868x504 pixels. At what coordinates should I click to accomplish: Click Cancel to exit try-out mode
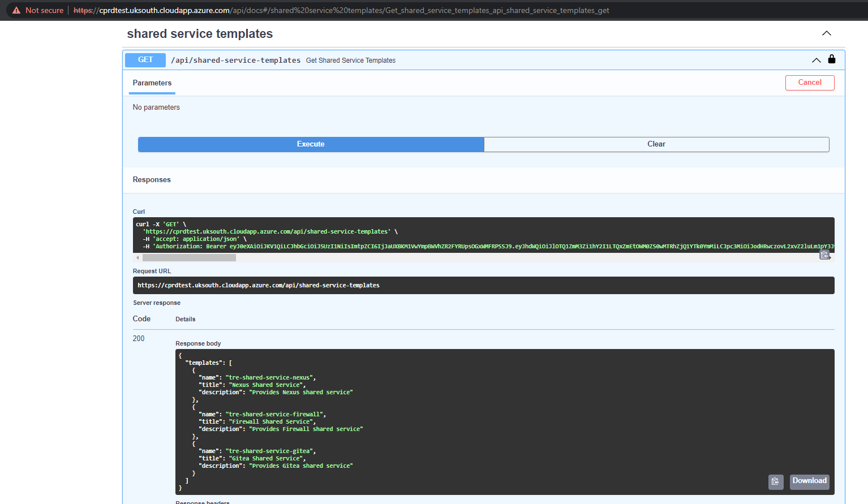[x=810, y=83]
